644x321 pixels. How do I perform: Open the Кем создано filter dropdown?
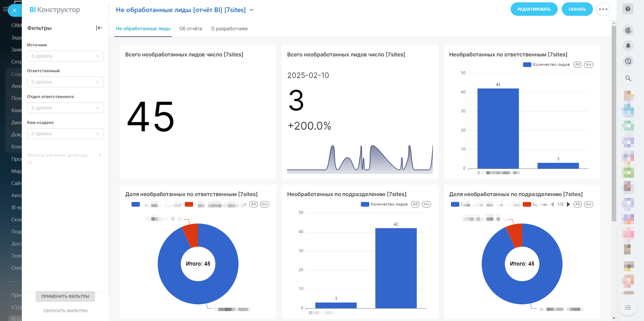65,134
